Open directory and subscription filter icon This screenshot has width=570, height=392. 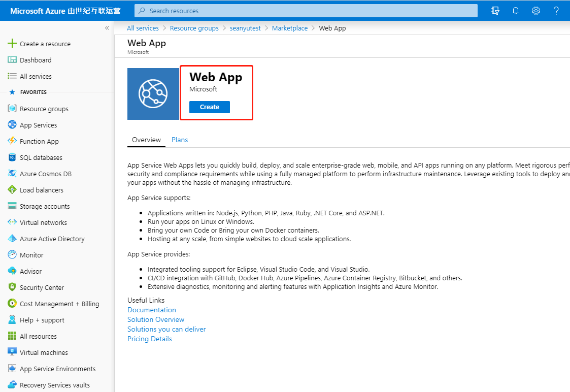(x=495, y=11)
